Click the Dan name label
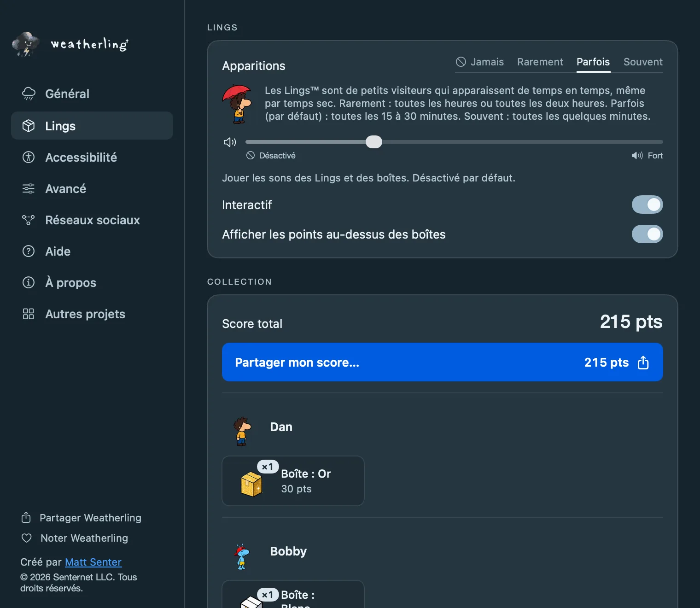The width and height of the screenshot is (700, 608). point(281,427)
